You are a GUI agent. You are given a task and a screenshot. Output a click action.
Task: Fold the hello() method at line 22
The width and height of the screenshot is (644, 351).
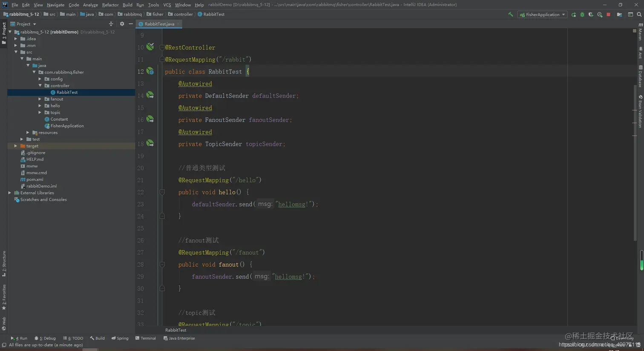[x=162, y=192]
